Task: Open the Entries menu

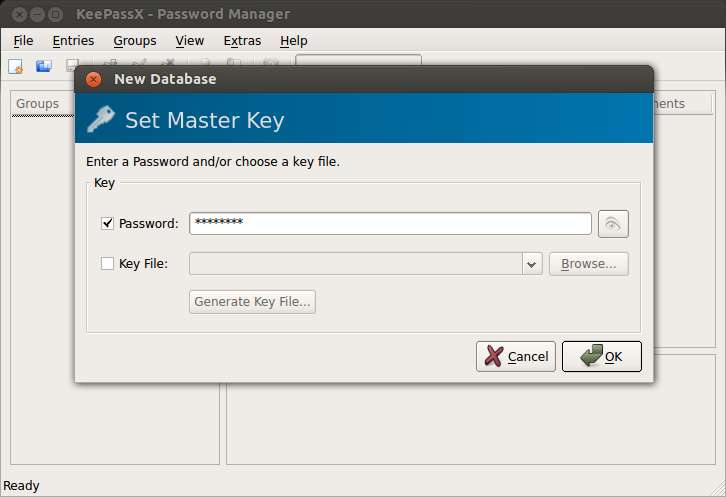Action: click(73, 41)
